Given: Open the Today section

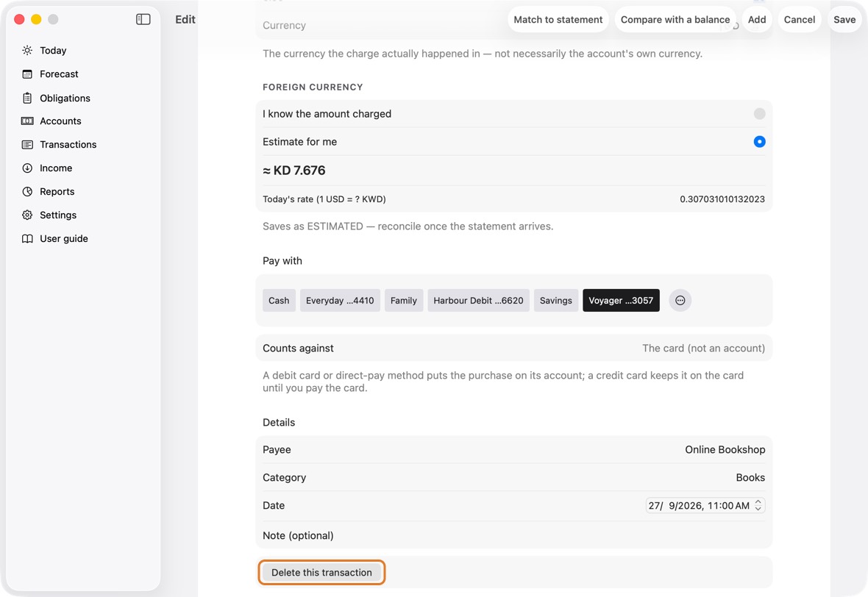Looking at the screenshot, I should pos(53,50).
